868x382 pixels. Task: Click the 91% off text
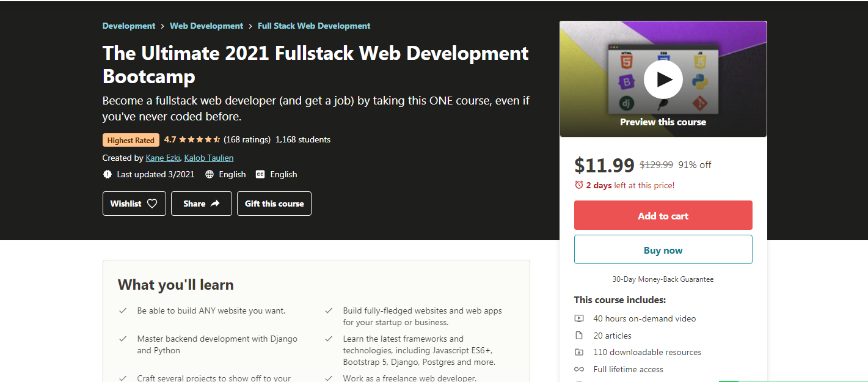[695, 165]
